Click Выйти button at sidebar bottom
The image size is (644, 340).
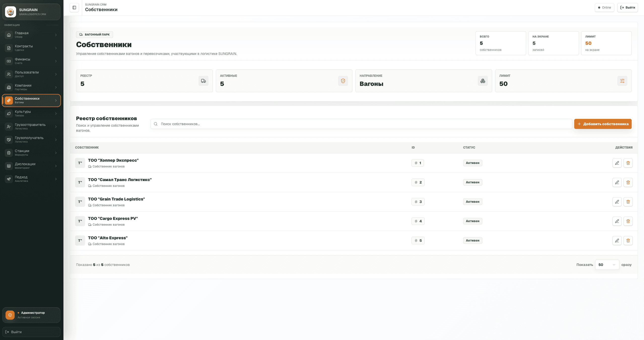coord(31,332)
